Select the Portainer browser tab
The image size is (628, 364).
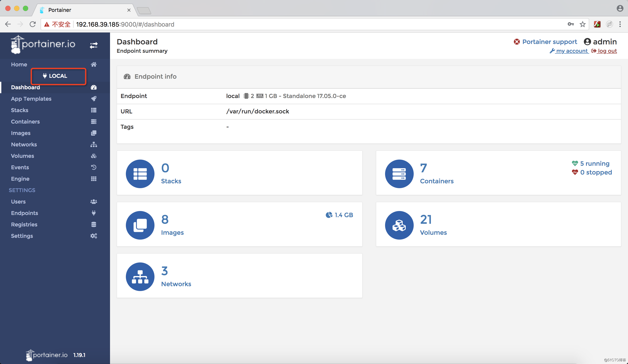point(85,10)
